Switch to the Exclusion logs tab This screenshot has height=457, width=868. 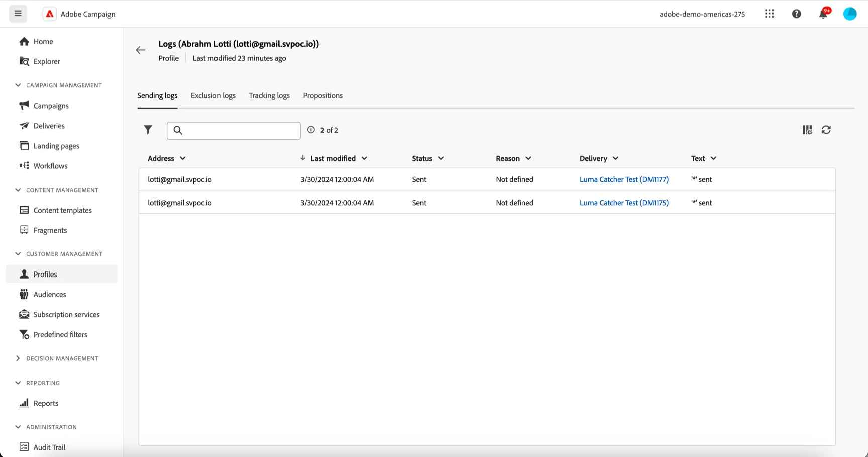pos(213,95)
